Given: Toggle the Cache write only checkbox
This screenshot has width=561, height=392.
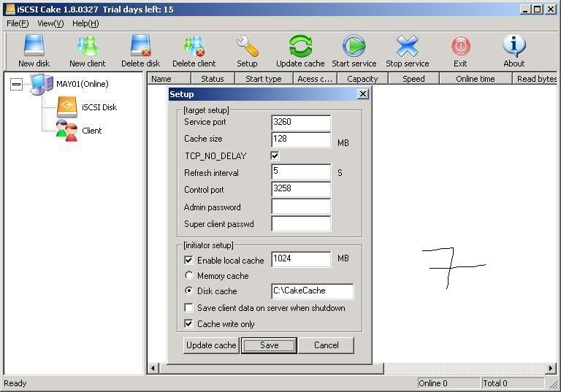Looking at the screenshot, I should point(189,324).
